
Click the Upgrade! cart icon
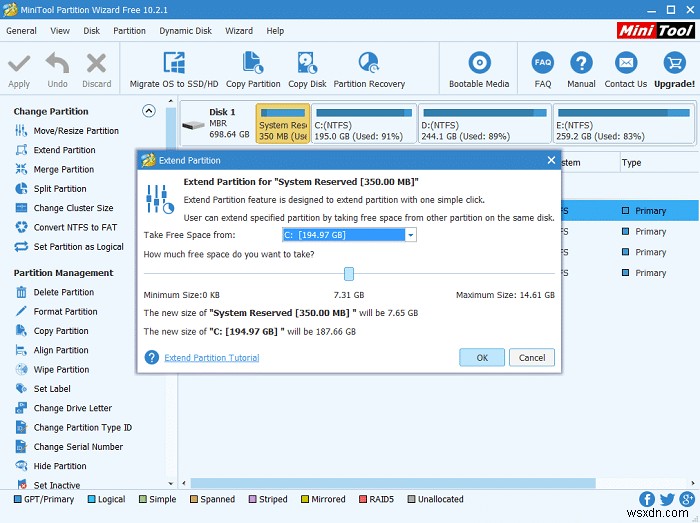[674, 63]
